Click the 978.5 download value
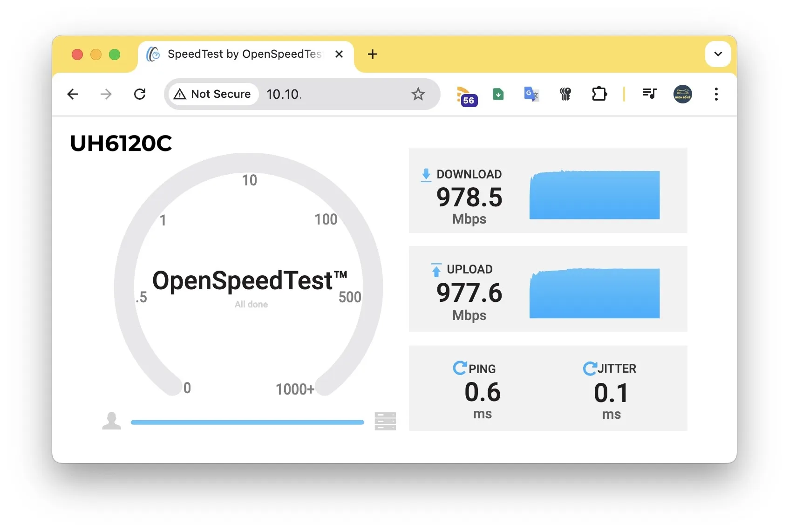This screenshot has height=532, width=789. (x=469, y=198)
